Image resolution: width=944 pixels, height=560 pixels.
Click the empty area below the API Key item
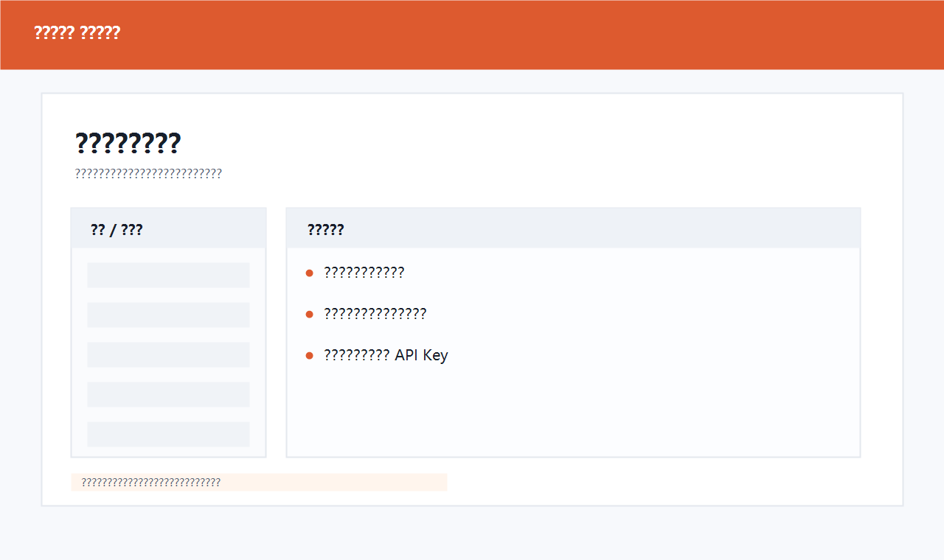(572, 413)
